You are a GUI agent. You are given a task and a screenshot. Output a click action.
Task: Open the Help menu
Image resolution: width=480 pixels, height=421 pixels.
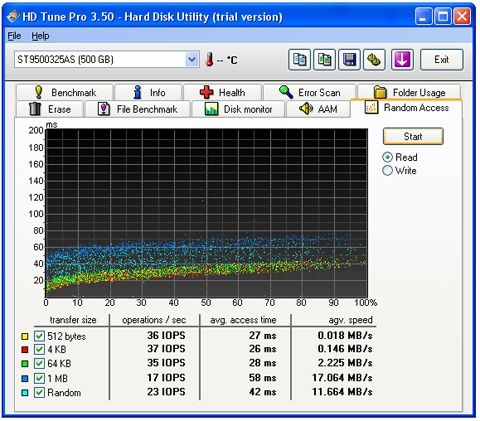click(40, 36)
